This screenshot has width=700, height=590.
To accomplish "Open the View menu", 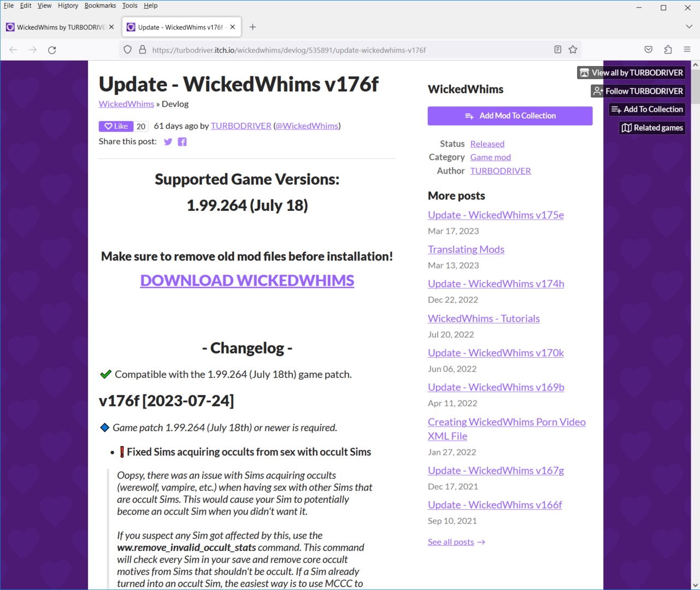I will [44, 5].
